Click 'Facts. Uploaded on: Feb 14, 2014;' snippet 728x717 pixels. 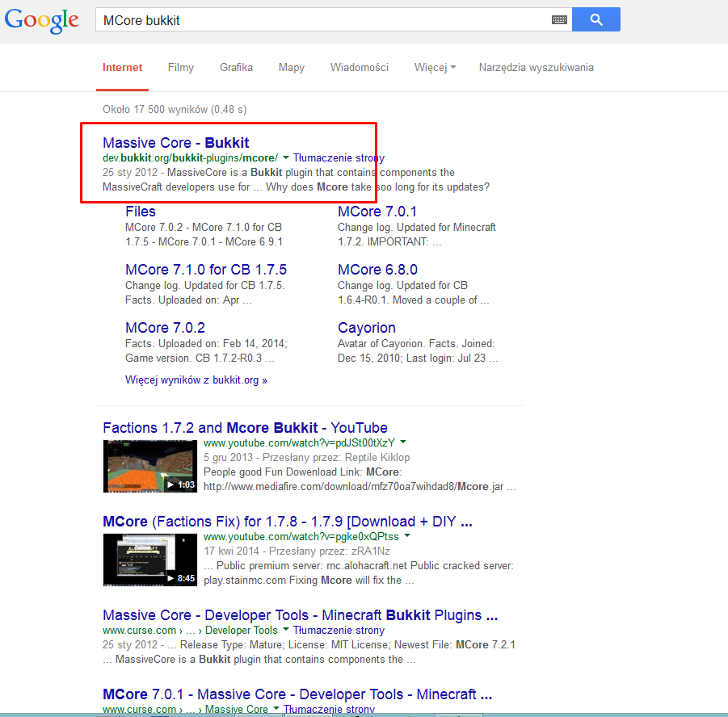tap(206, 344)
